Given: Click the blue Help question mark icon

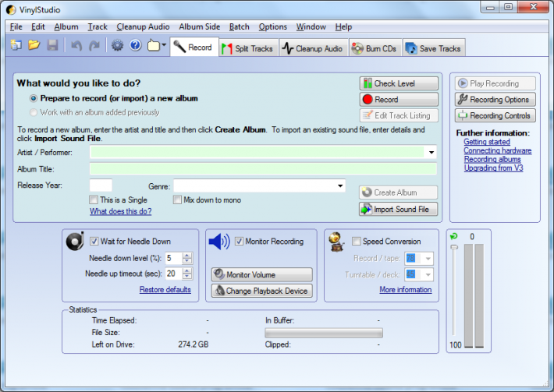Looking at the screenshot, I should point(136,45).
